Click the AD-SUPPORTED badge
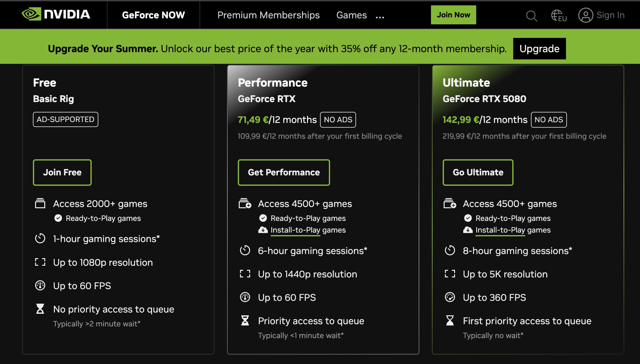The image size is (640, 364). pos(65,119)
